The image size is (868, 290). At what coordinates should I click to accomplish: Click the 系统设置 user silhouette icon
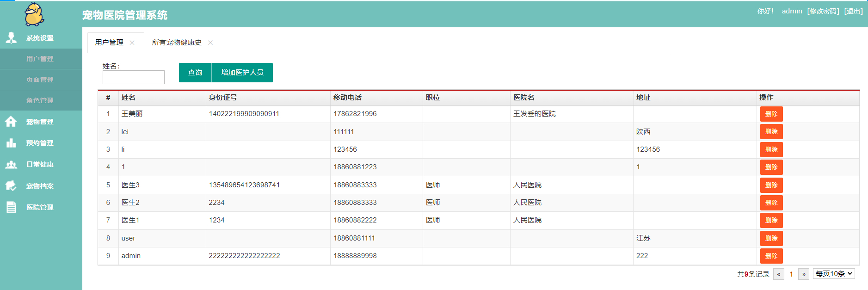coord(11,38)
